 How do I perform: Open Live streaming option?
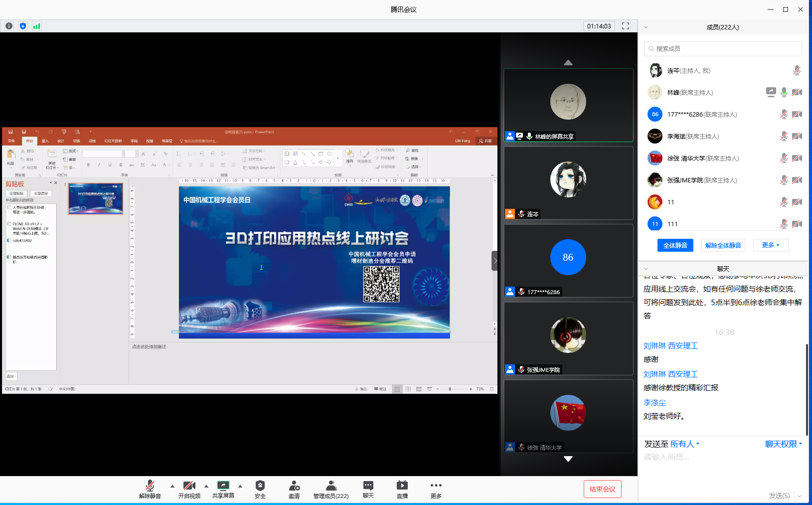[x=402, y=489]
